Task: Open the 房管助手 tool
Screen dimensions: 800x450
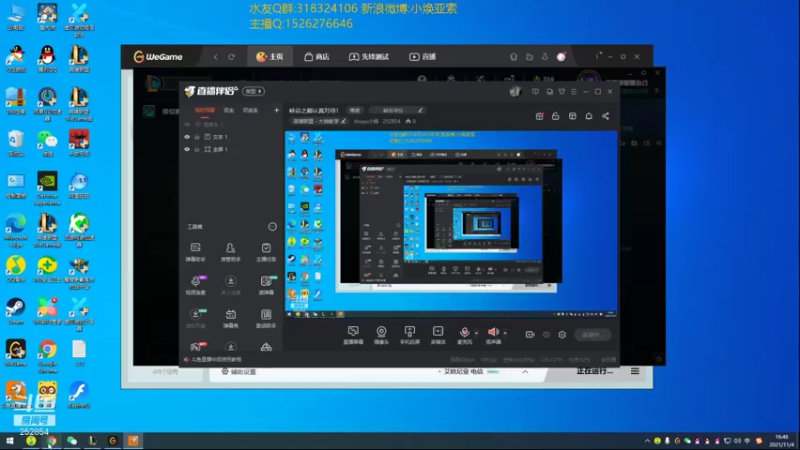Action: (x=231, y=253)
